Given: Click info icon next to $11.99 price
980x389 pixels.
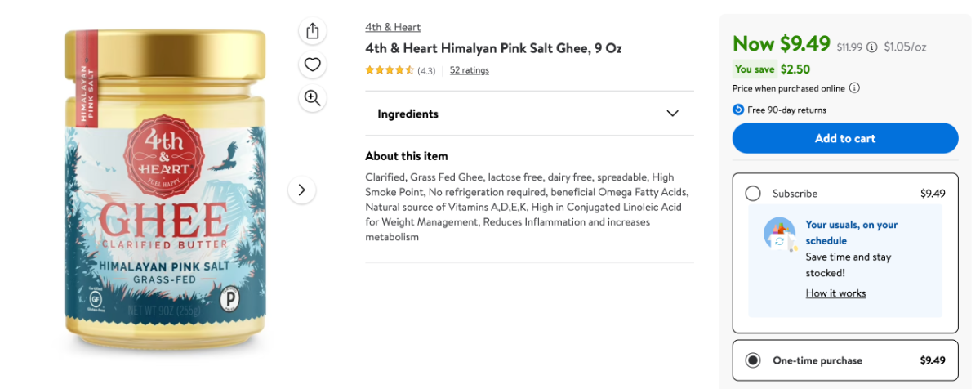Looking at the screenshot, I should click(872, 47).
